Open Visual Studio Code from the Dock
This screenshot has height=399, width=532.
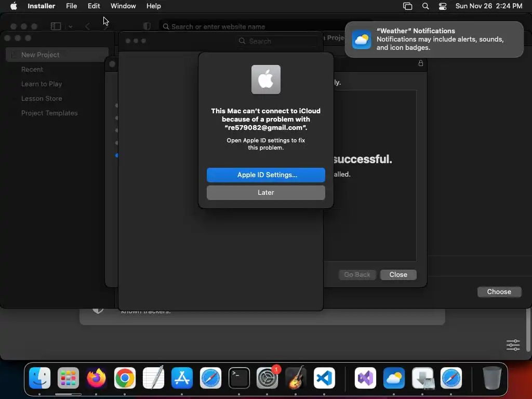pyautogui.click(x=324, y=378)
